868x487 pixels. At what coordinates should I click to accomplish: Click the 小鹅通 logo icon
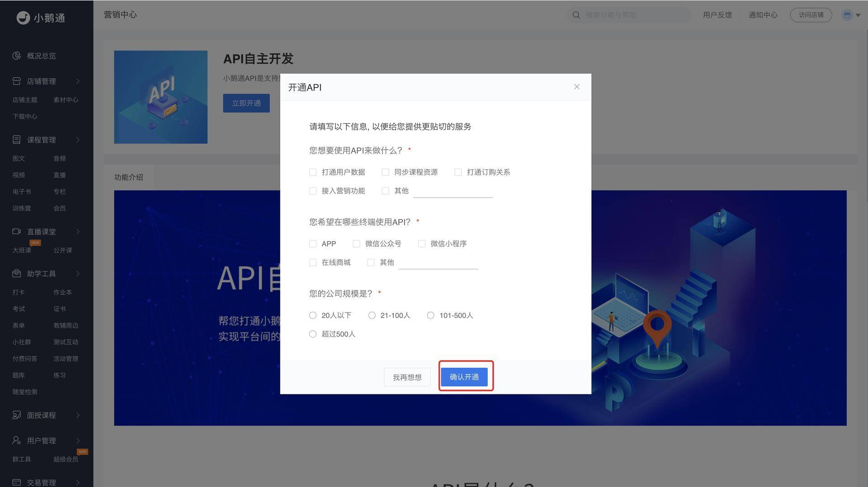point(23,18)
